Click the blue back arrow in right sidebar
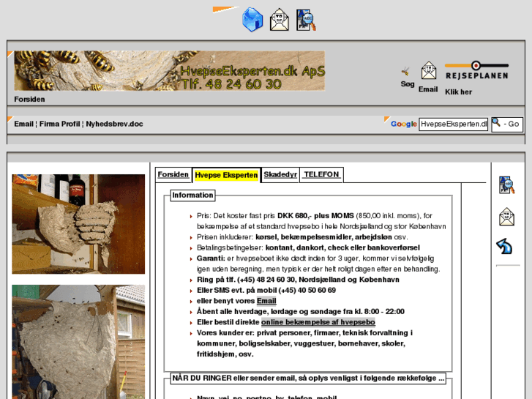This screenshot has height=399, width=532. [x=504, y=246]
